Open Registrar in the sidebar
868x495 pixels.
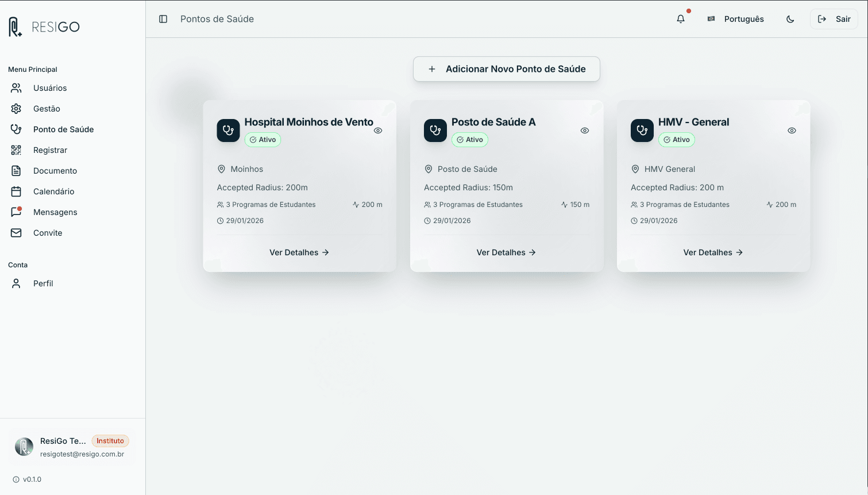click(72, 150)
